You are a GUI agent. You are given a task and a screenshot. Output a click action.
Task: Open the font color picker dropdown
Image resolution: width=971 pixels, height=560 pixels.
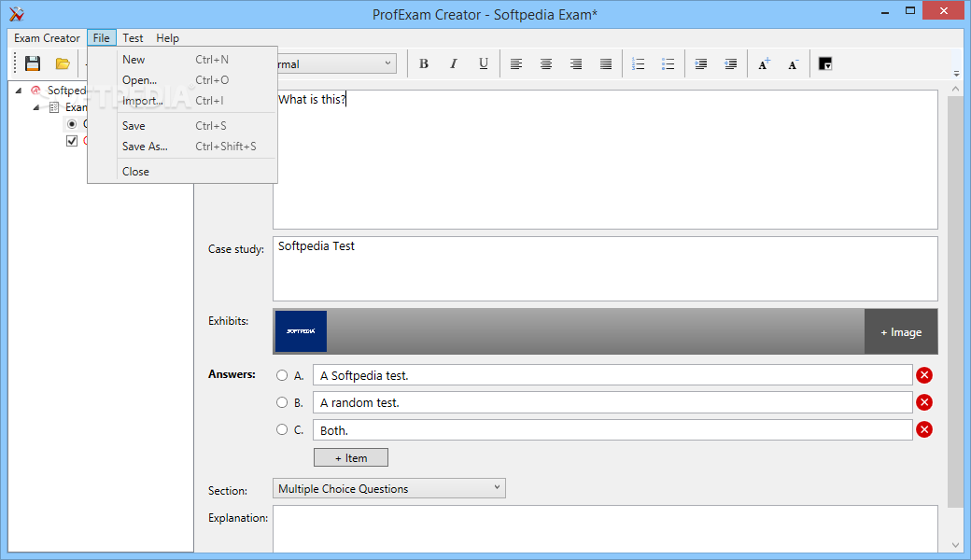point(824,63)
